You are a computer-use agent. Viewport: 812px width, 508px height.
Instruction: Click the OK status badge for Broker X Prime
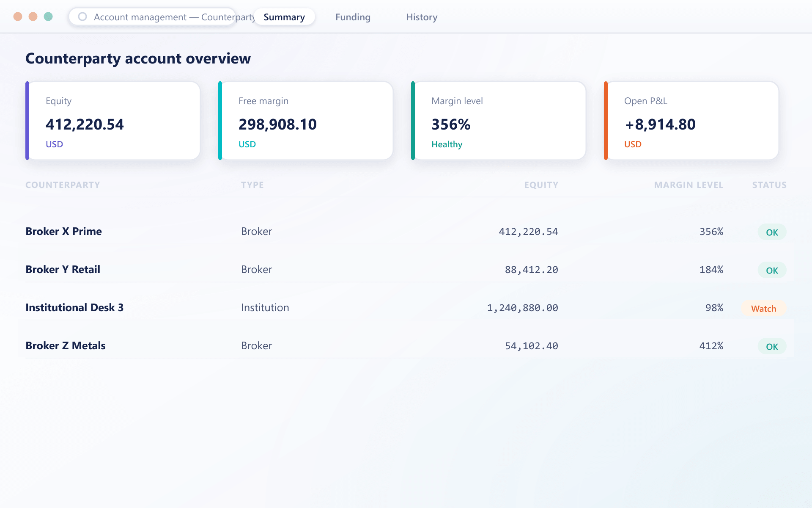[772, 232]
